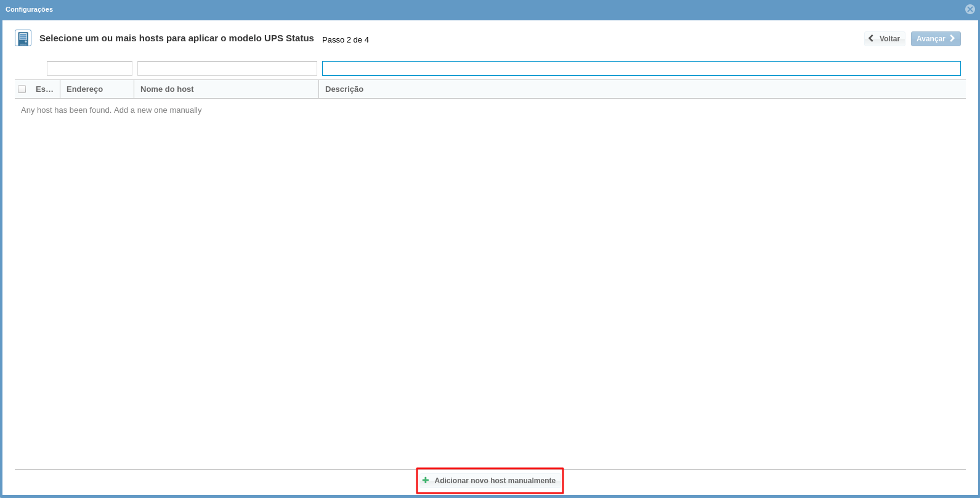This screenshot has height=498, width=980.
Task: Go back using the Voltar label
Action: pos(889,39)
